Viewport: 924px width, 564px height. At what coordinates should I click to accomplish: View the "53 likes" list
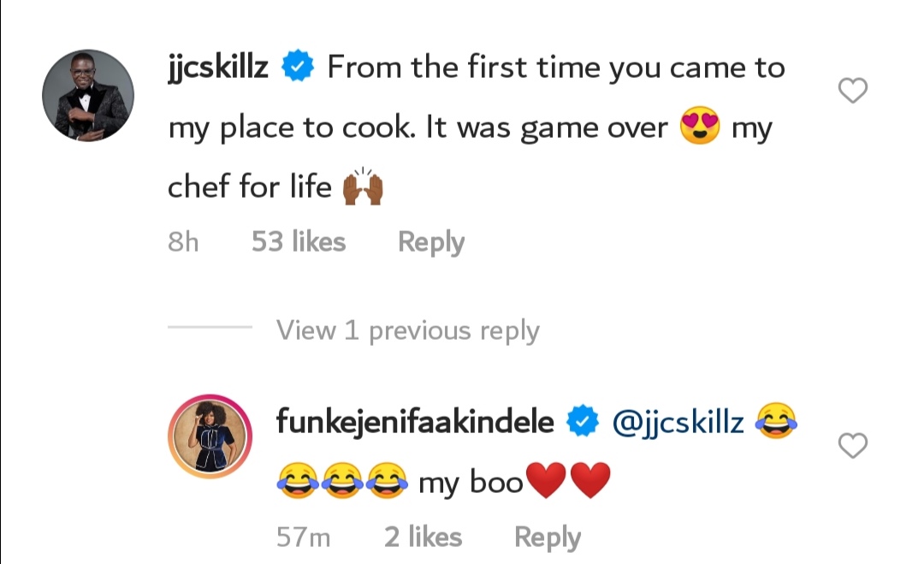point(299,242)
